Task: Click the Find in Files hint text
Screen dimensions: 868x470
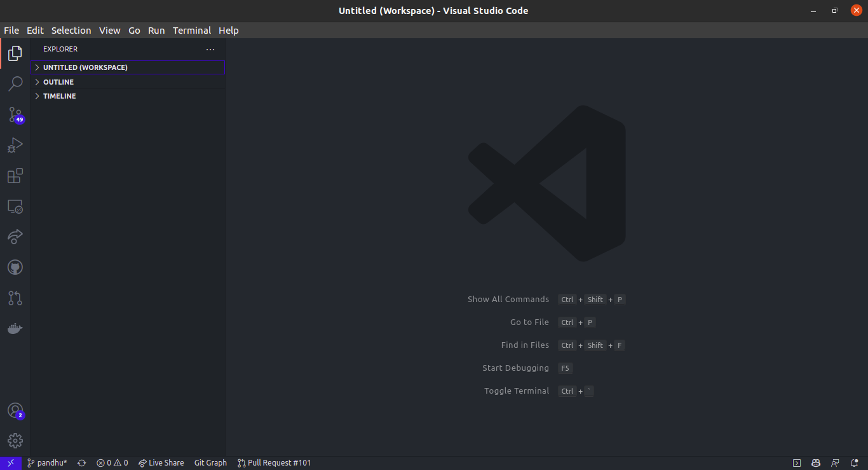Action: [525, 345]
